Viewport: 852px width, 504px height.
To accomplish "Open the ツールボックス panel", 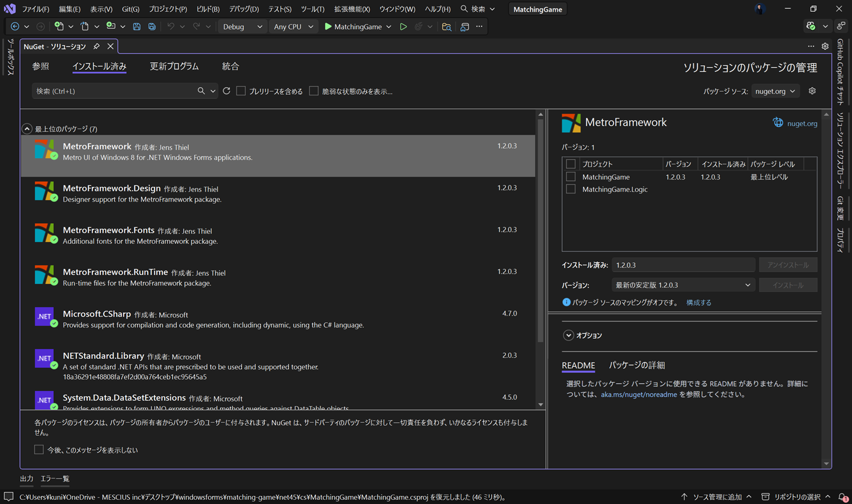I will pyautogui.click(x=8, y=57).
